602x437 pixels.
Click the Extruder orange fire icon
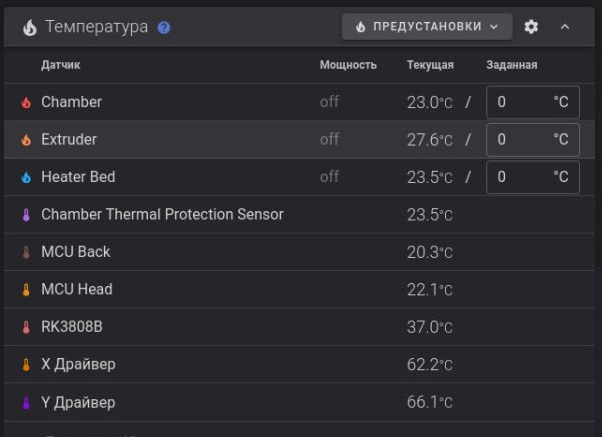26,140
